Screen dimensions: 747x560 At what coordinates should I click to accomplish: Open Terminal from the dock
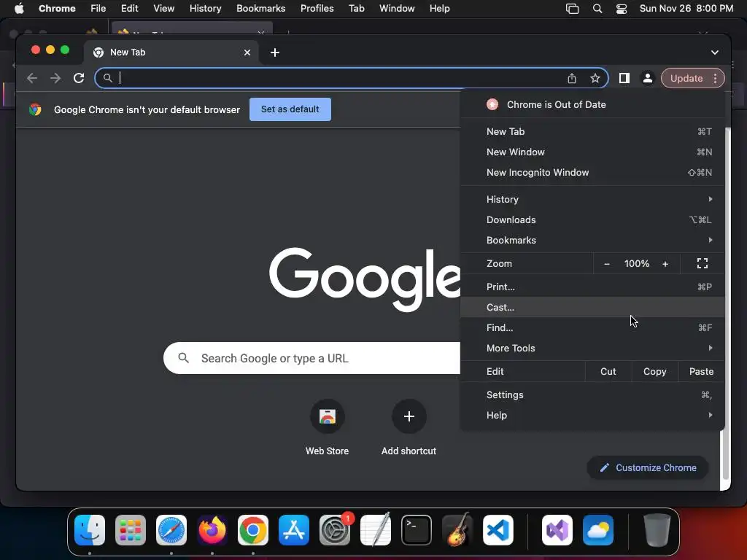tap(417, 530)
